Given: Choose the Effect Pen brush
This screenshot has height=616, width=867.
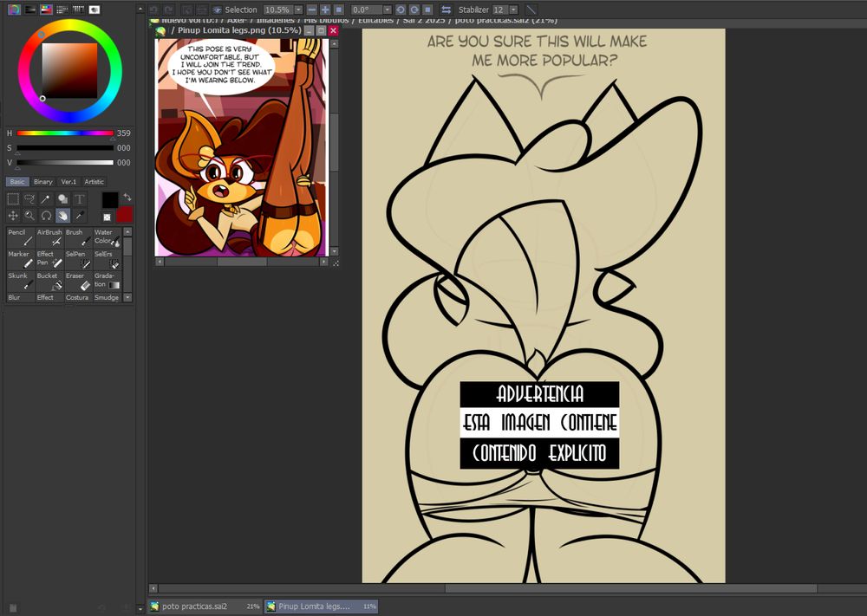Looking at the screenshot, I should click(49, 259).
